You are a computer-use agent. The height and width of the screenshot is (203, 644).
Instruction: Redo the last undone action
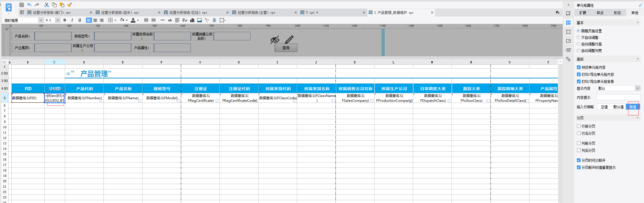coord(37,5)
